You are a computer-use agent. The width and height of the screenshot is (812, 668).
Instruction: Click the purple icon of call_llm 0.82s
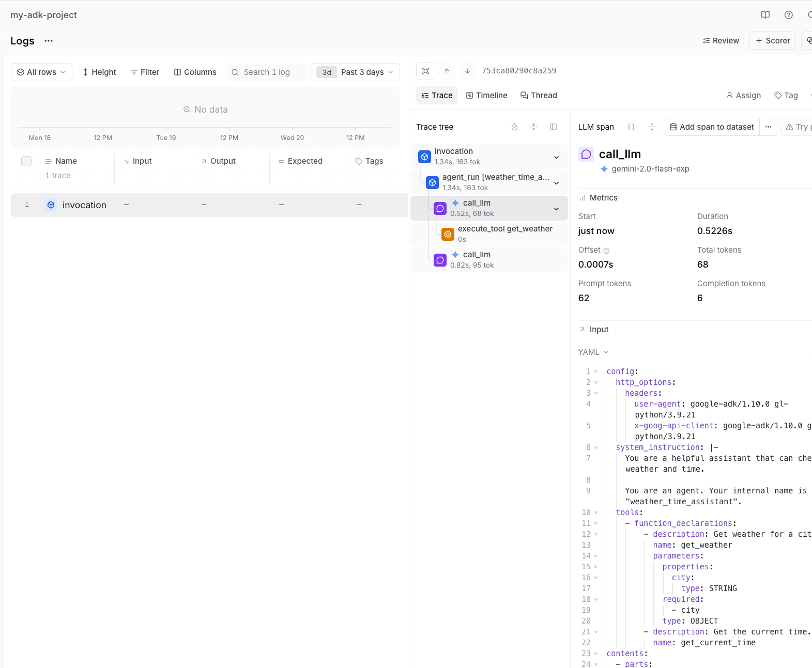(440, 260)
